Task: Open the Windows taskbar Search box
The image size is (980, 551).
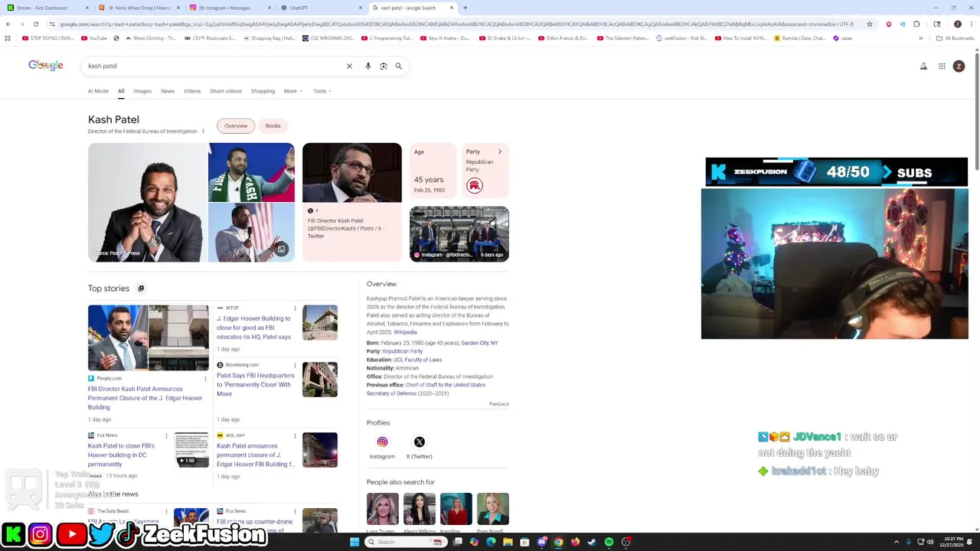Action: pyautogui.click(x=404, y=542)
